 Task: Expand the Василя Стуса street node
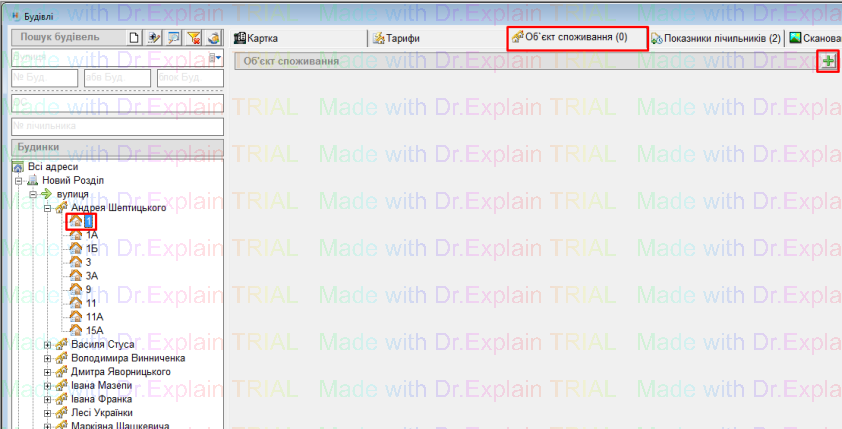coord(48,344)
